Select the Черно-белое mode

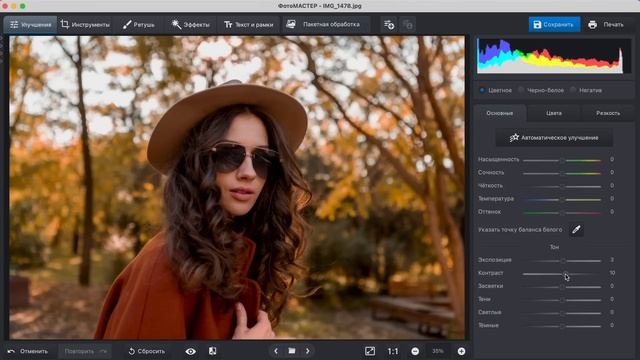541,90
